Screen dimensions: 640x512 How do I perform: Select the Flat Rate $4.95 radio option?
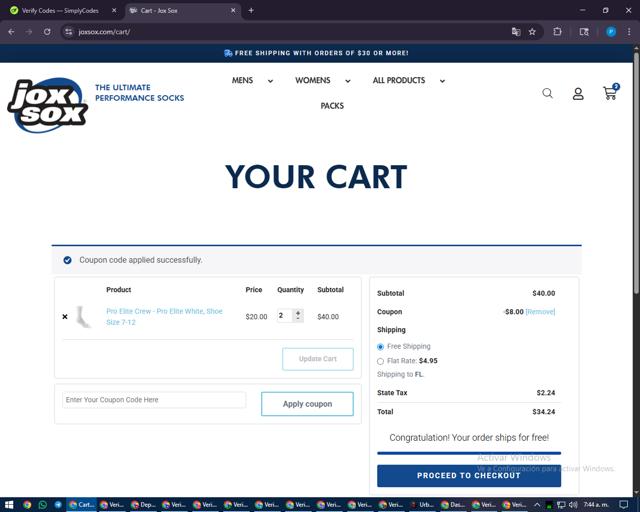pyautogui.click(x=380, y=361)
